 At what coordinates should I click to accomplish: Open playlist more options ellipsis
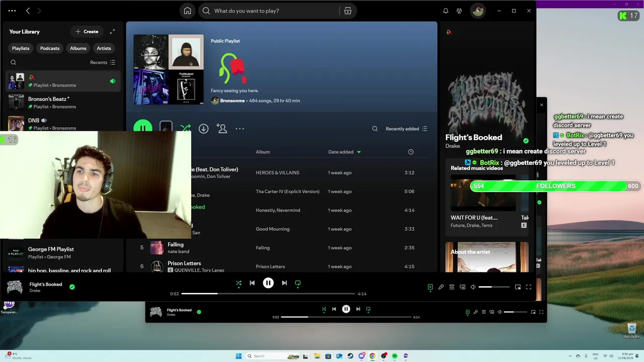[239, 129]
